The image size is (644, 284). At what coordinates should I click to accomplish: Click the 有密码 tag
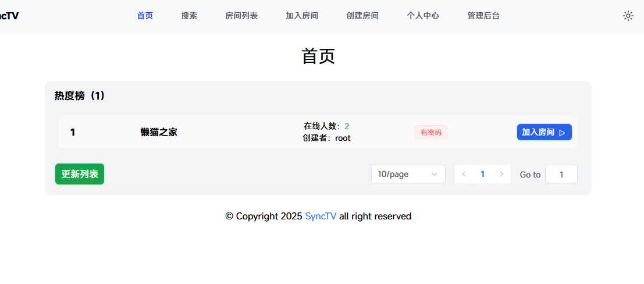click(x=431, y=132)
